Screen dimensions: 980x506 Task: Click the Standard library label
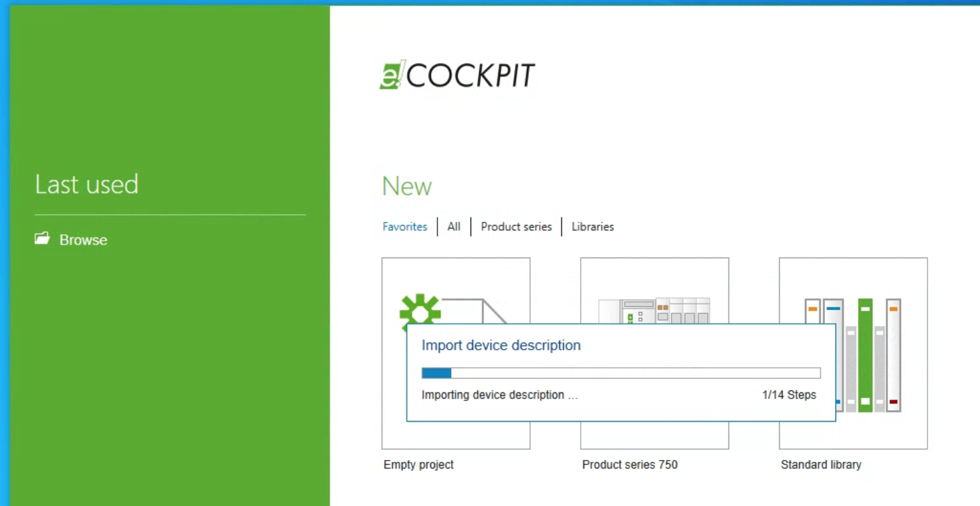pos(821,464)
